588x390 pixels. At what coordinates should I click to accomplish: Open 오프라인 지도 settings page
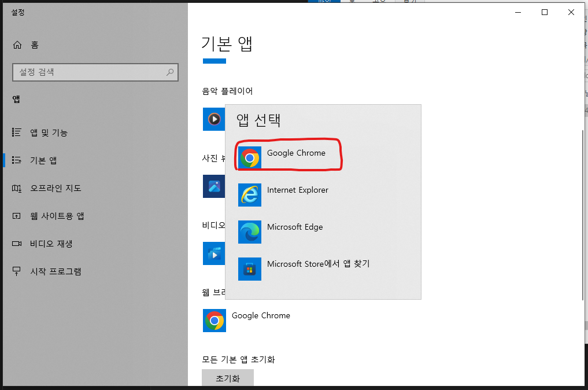[x=95, y=188]
